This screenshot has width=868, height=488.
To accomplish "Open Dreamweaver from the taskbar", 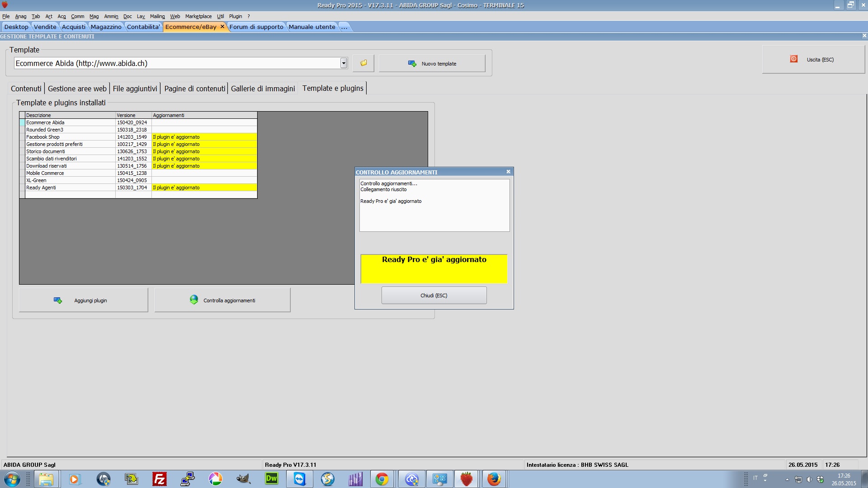I will 272,479.
